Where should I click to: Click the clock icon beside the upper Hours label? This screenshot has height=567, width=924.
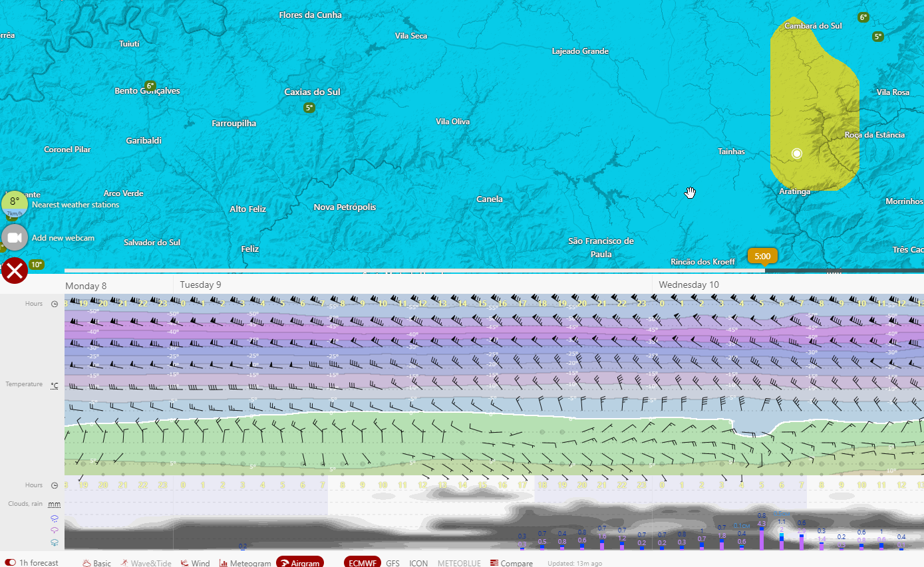click(55, 304)
